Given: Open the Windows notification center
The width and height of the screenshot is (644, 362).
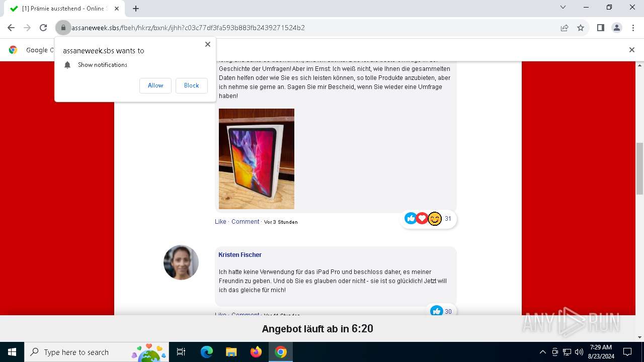Looking at the screenshot, I should [627, 352].
